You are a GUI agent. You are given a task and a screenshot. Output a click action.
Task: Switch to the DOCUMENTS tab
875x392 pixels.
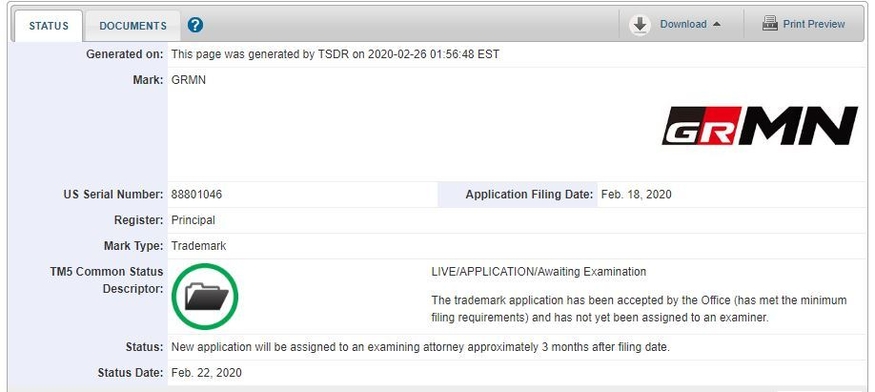(133, 26)
